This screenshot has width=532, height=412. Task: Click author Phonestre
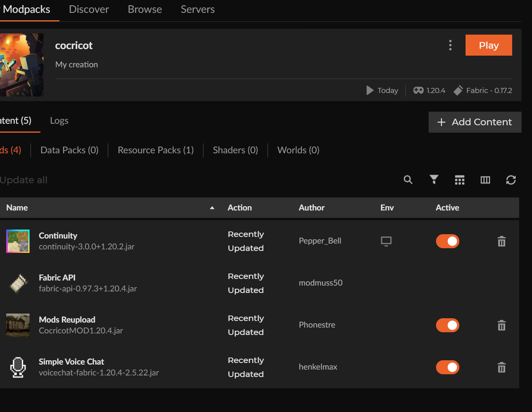317,325
